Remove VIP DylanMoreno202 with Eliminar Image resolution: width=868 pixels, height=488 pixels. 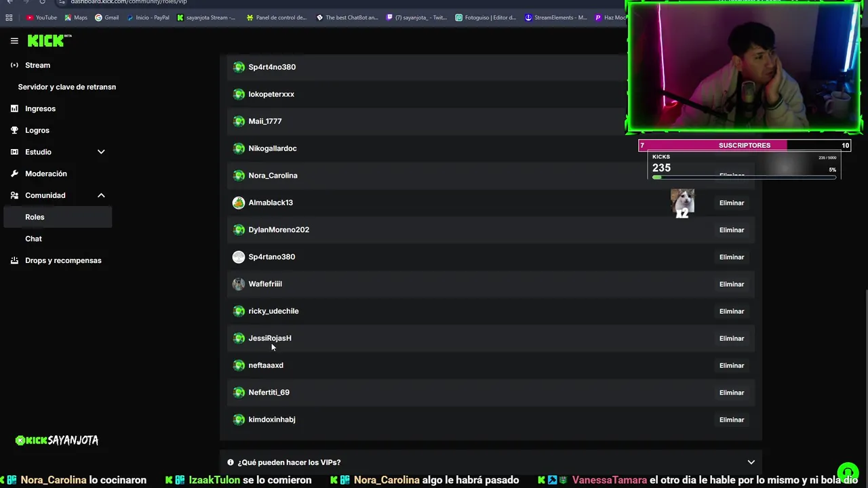(x=732, y=230)
